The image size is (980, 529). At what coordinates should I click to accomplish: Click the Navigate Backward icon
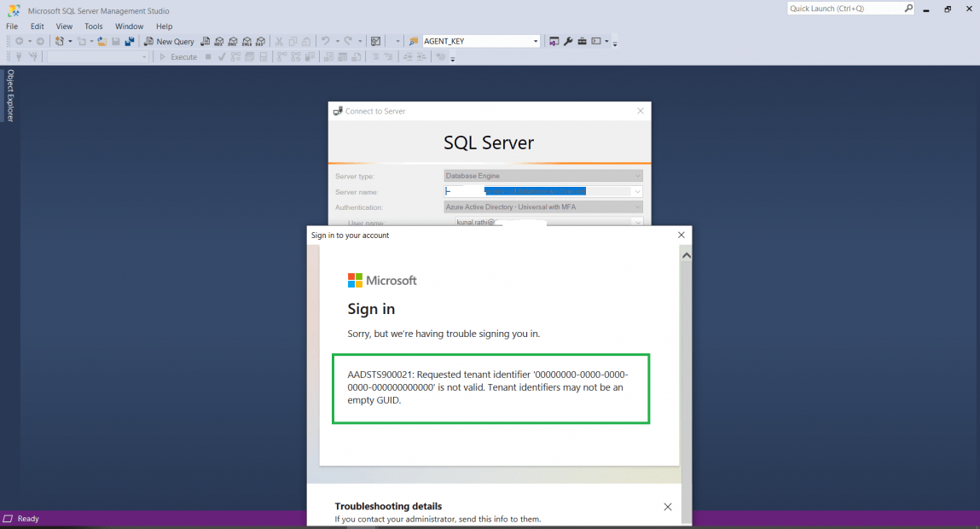point(19,41)
